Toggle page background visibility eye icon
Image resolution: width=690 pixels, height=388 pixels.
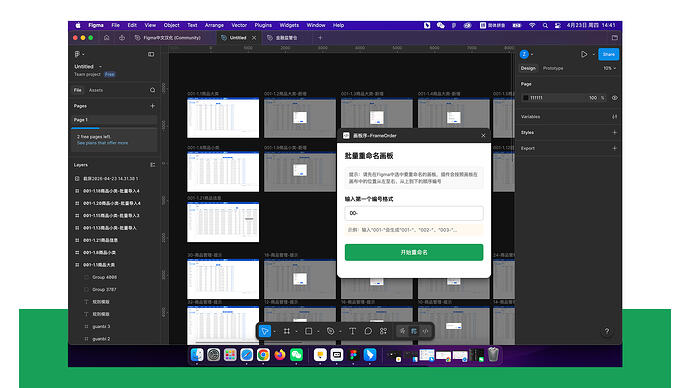[x=615, y=98]
